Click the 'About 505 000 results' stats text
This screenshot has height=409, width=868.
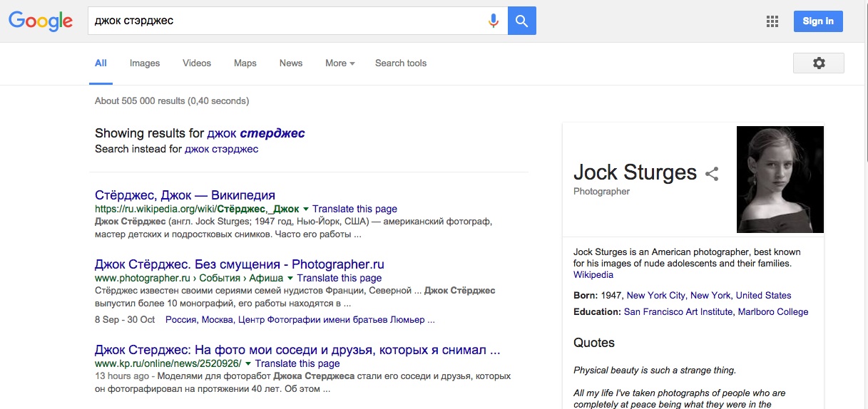tap(172, 101)
